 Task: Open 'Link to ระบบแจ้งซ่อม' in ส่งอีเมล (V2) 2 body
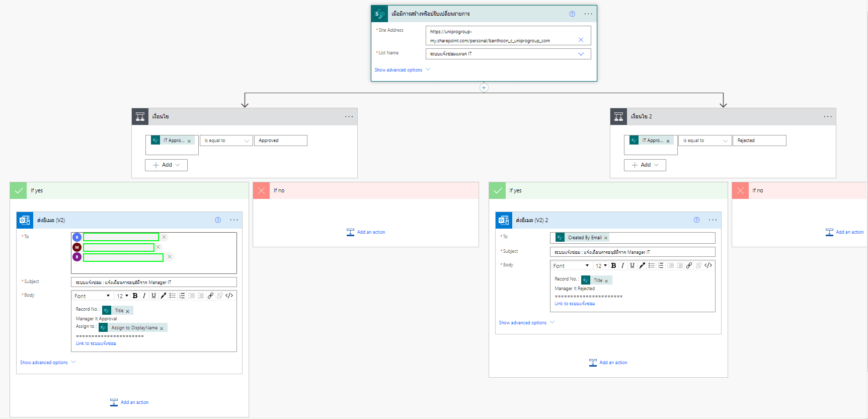575,304
